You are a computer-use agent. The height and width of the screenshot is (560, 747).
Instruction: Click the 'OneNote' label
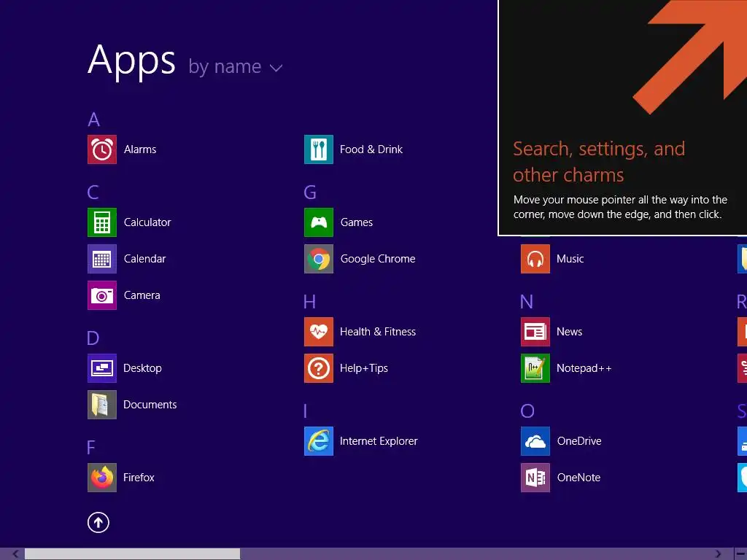[x=578, y=478]
